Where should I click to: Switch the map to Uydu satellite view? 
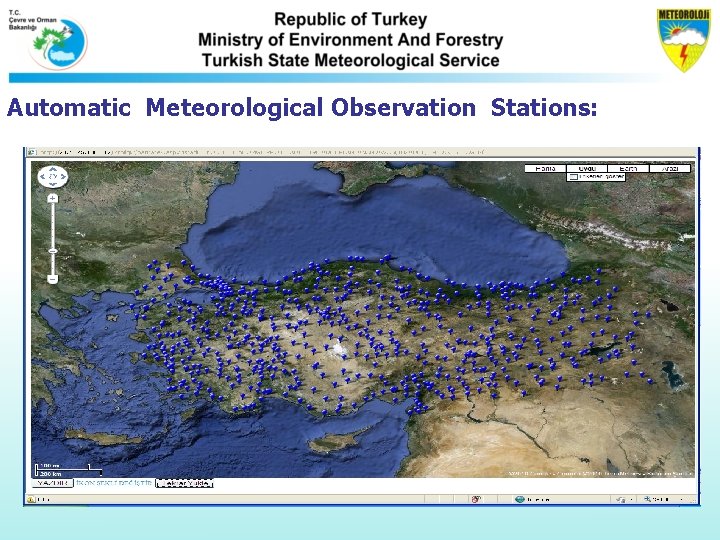pos(587,169)
